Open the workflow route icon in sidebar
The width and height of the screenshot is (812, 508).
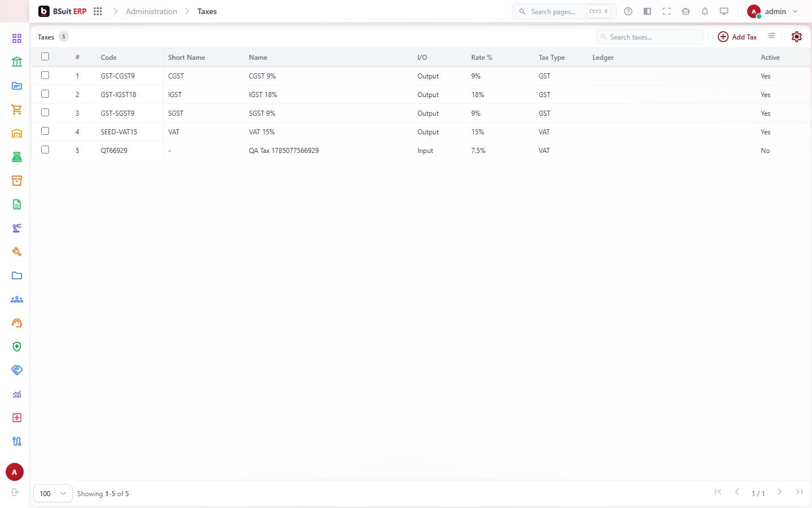point(17,441)
